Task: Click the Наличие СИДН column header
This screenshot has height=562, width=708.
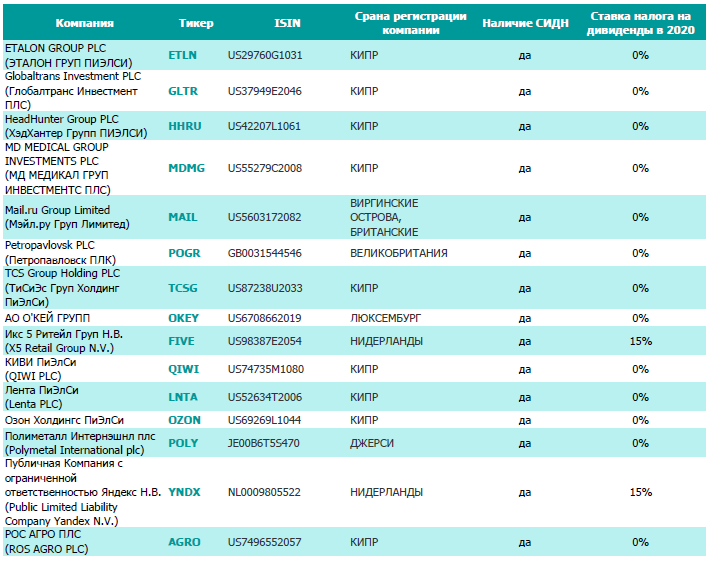Action: point(525,23)
